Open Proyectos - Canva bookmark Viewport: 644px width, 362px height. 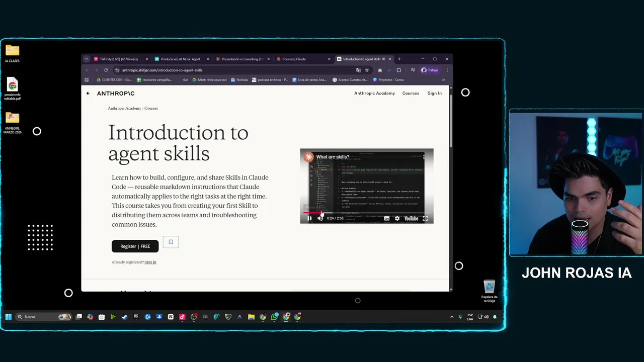(388, 79)
